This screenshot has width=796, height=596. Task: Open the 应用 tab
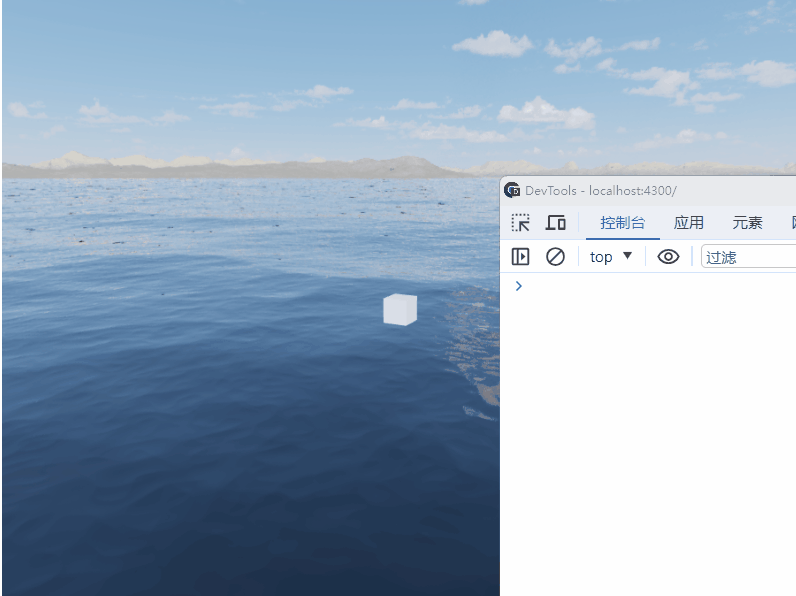coord(689,223)
